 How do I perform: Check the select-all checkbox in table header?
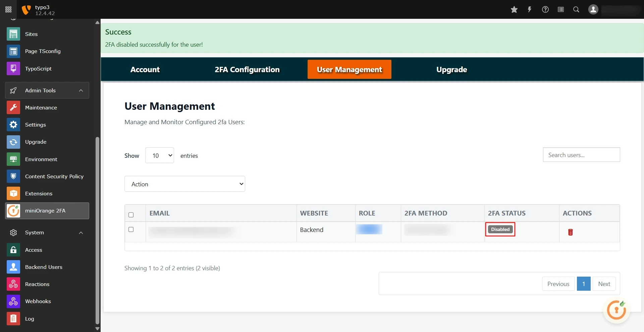[131, 215]
